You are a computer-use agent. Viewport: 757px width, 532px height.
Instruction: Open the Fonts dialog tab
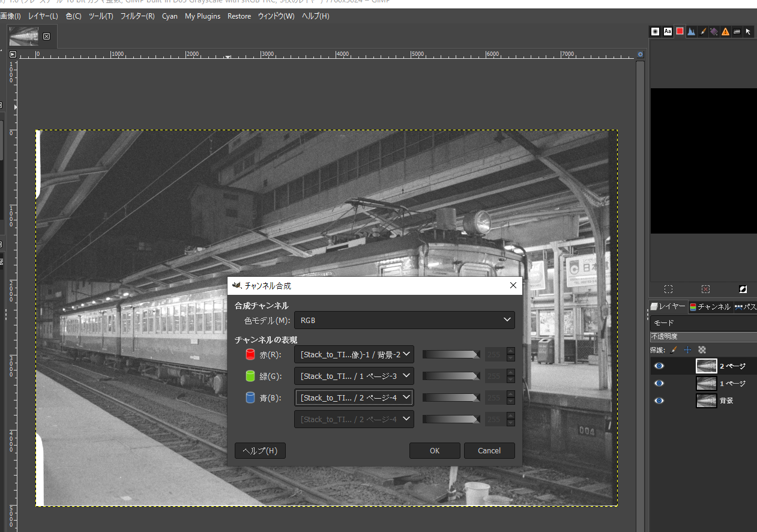coord(668,31)
